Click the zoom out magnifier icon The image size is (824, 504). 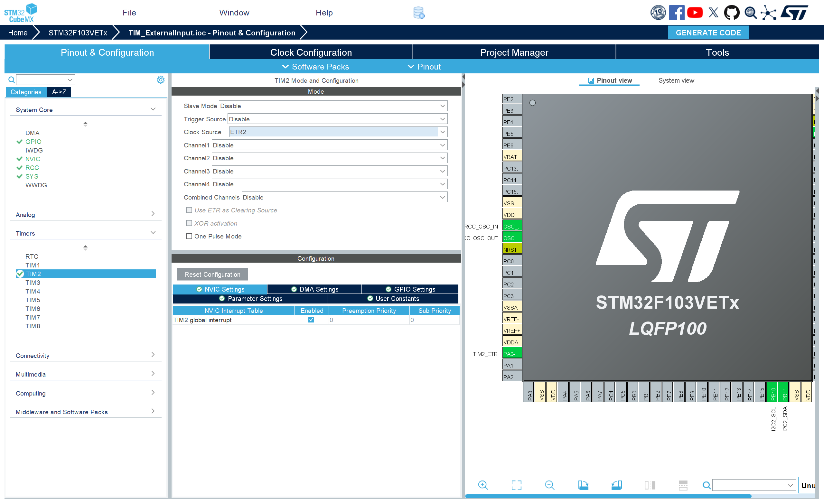tap(549, 485)
